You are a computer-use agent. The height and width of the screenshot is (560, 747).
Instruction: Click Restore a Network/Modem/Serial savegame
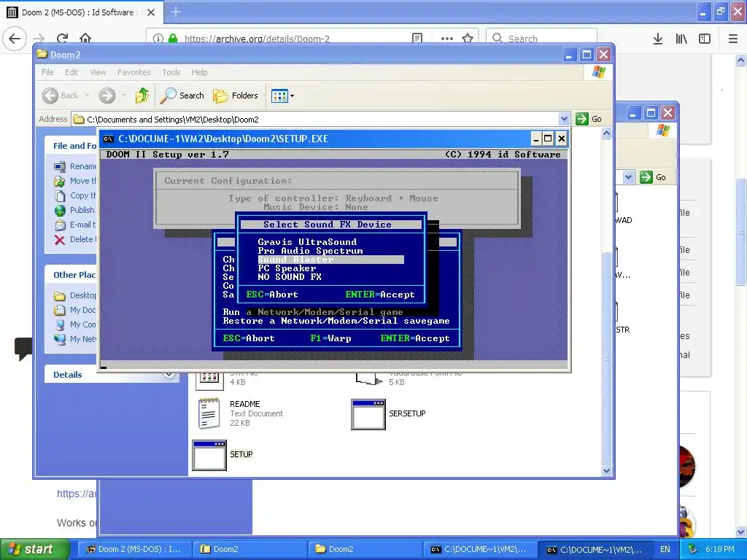(336, 321)
